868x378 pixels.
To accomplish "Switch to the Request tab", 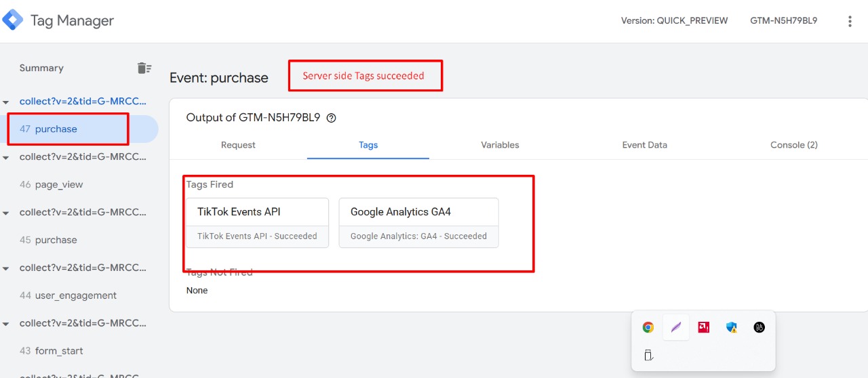I will coord(238,145).
